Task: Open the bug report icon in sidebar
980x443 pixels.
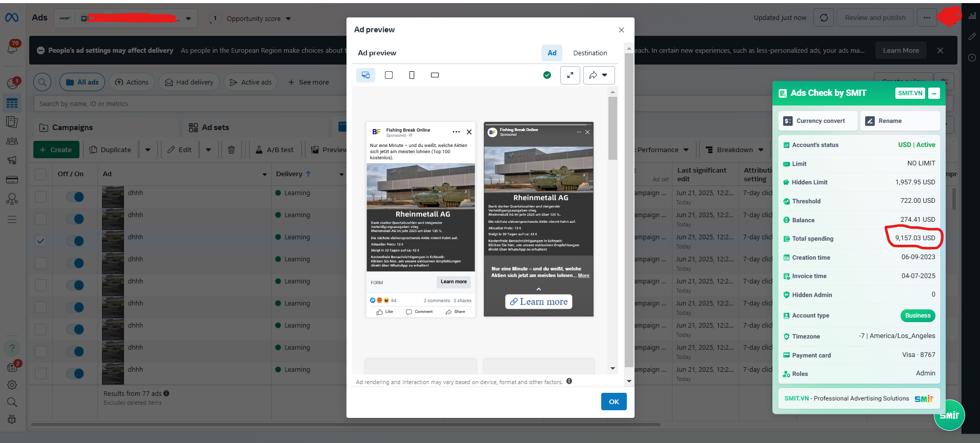Action: (12, 419)
